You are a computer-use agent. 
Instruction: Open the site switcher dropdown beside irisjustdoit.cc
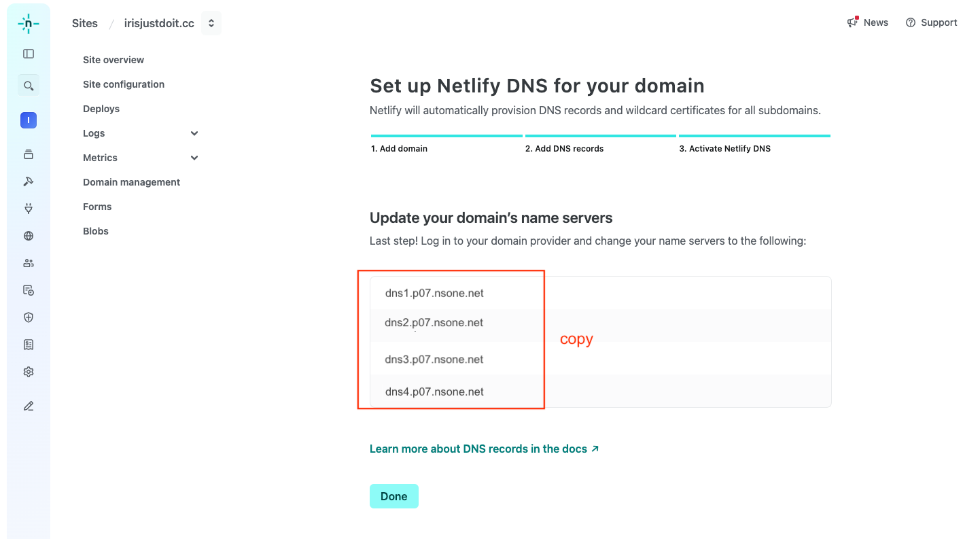pos(211,23)
